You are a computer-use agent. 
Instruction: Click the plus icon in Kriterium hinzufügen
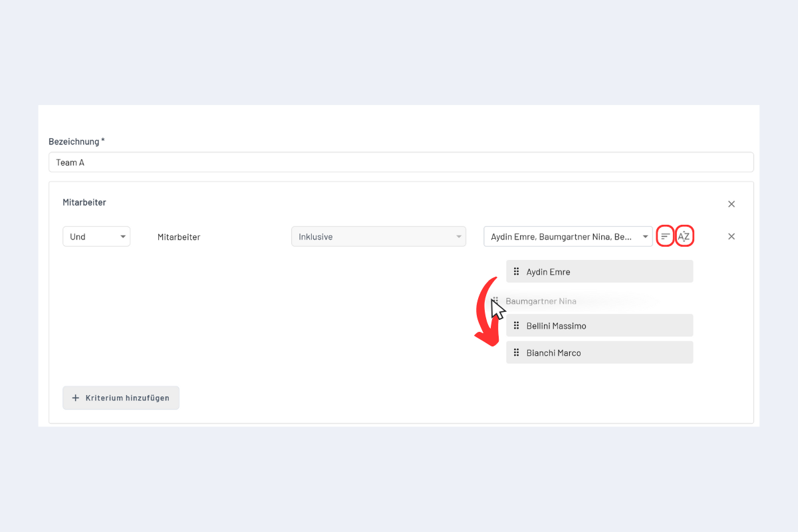[75, 398]
